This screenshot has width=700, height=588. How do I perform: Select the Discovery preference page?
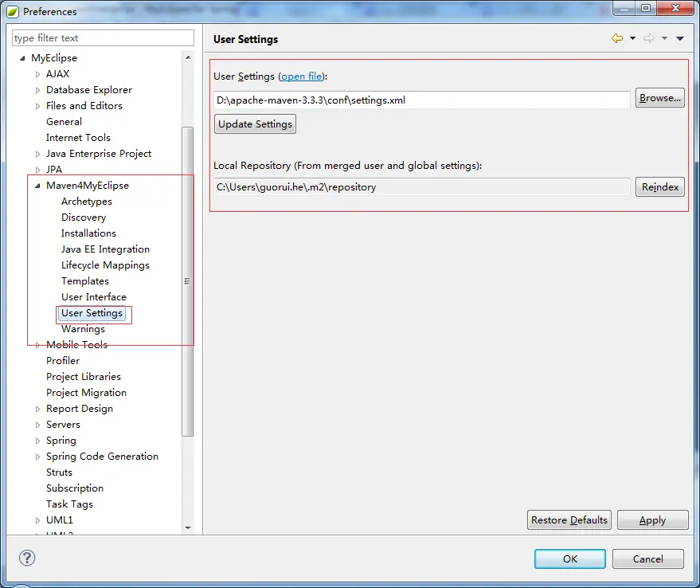click(x=84, y=218)
